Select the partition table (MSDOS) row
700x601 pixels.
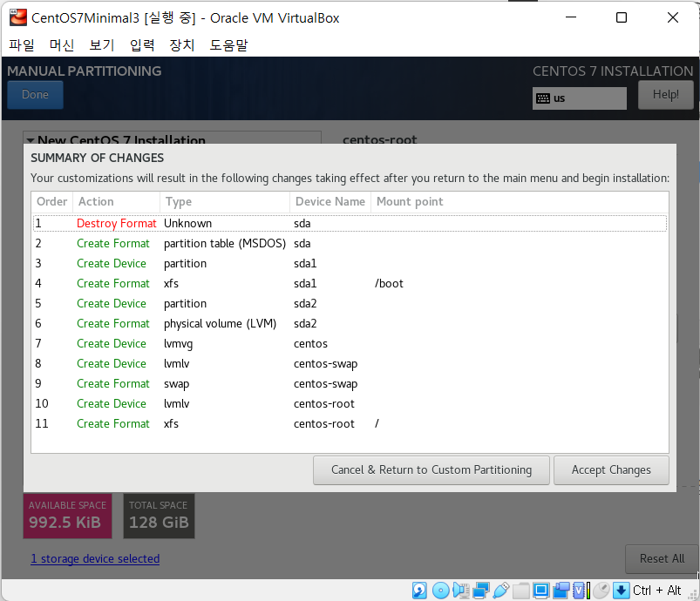(350, 243)
